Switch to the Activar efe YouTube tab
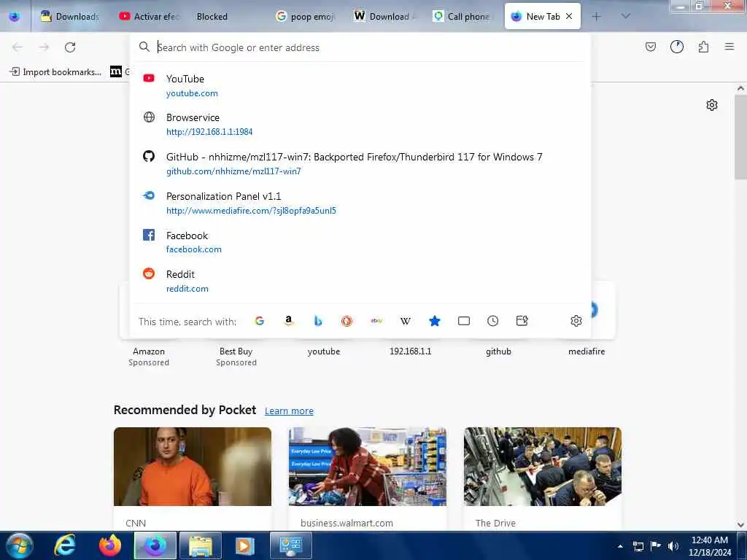Viewport: 747px width, 560px height. tap(149, 17)
